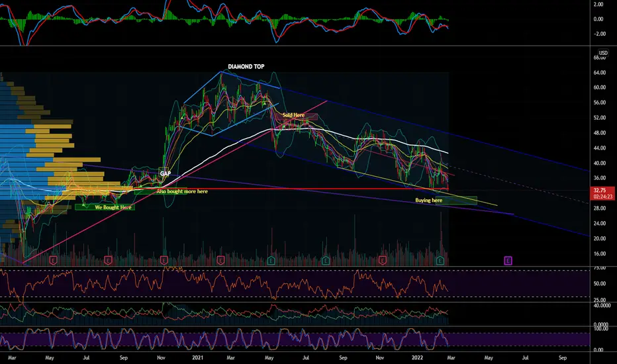Click the 16.00 price axis label
The image size is (617, 364).
(599, 254)
